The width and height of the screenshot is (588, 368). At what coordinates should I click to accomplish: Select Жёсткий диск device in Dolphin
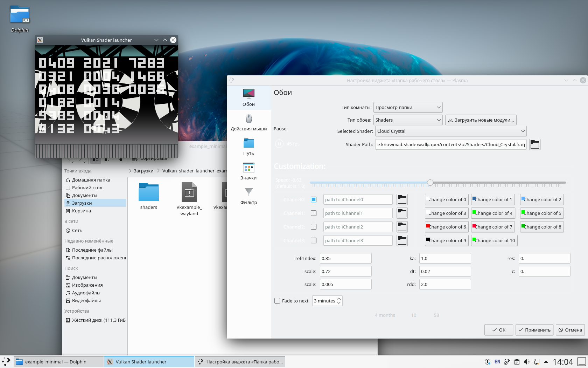pyautogui.click(x=95, y=320)
